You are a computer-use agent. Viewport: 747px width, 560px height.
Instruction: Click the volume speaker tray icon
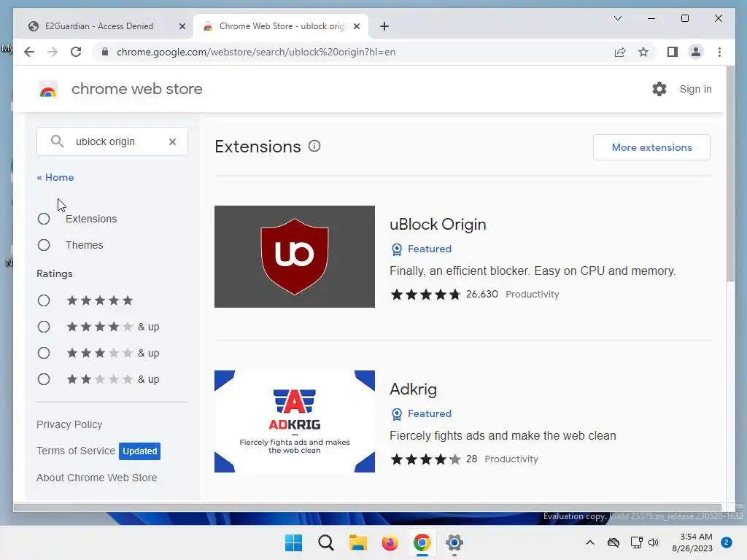(x=654, y=542)
